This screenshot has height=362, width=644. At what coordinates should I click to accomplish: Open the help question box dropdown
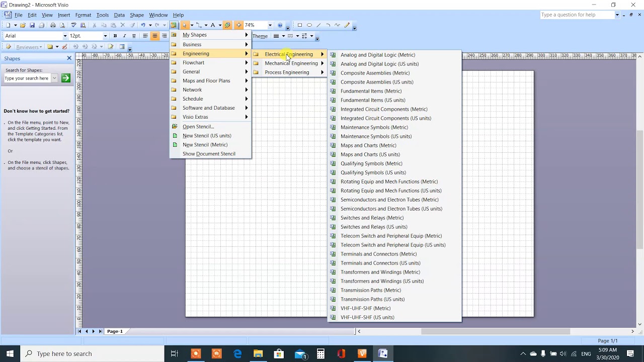[x=617, y=15]
